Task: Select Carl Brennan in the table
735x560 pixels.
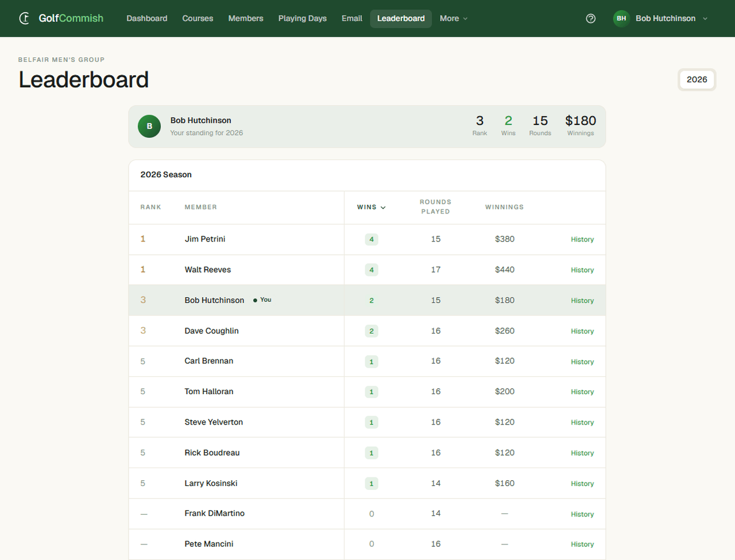Action: tap(209, 361)
